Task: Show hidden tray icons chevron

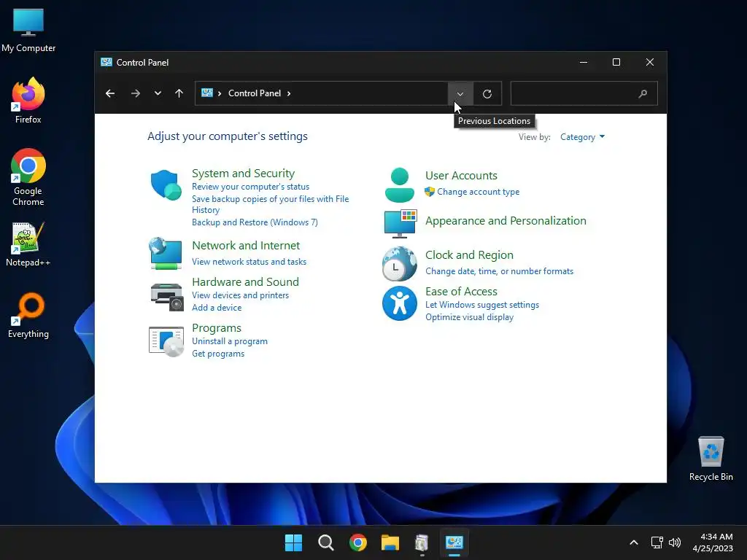Action: (x=634, y=542)
